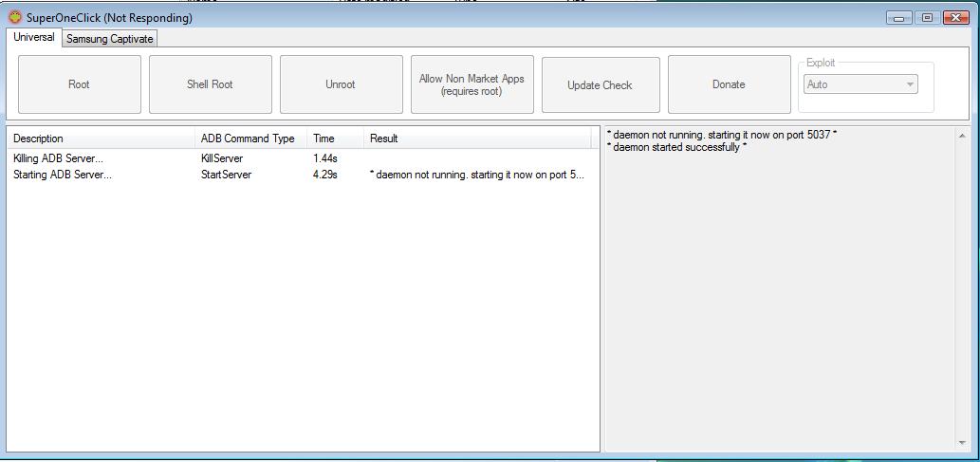The image size is (980, 462).
Task: Run an Update Check
Action: 600,85
